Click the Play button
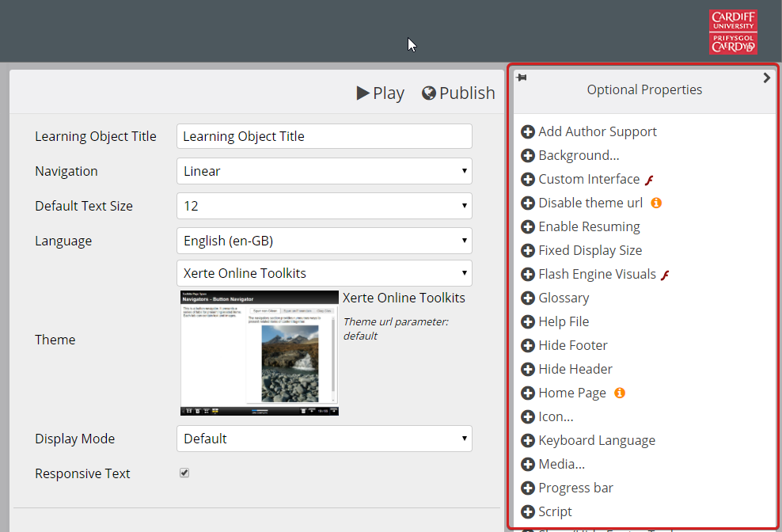782x532 pixels. (x=380, y=93)
